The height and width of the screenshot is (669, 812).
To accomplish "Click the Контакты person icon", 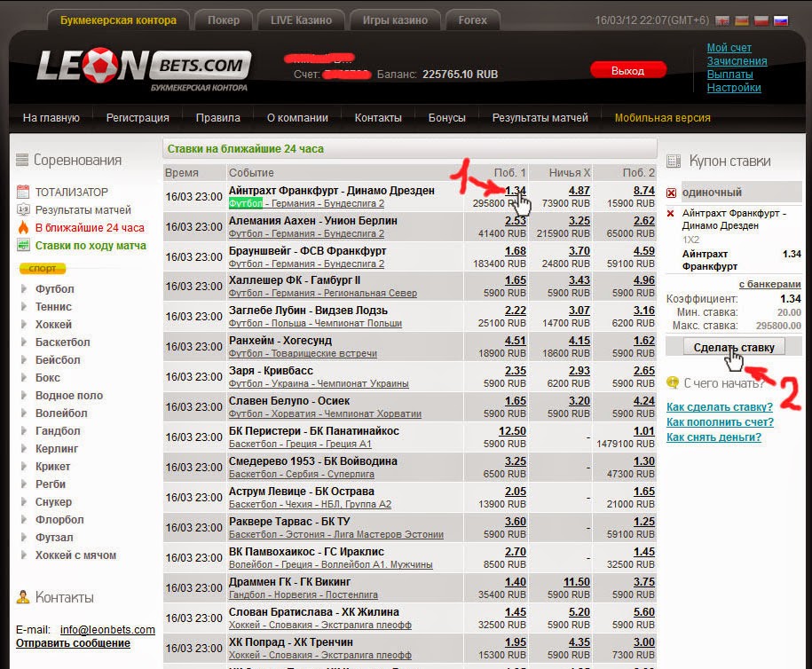I will pos(23,597).
